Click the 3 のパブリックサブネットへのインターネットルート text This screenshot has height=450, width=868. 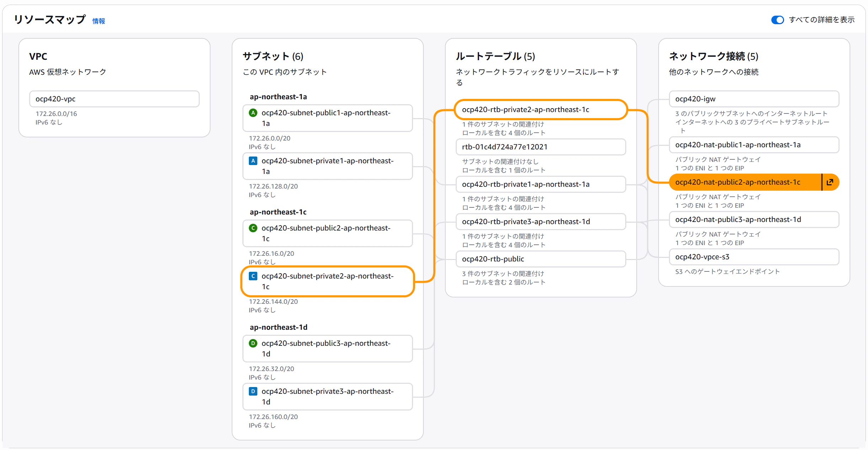click(751, 114)
